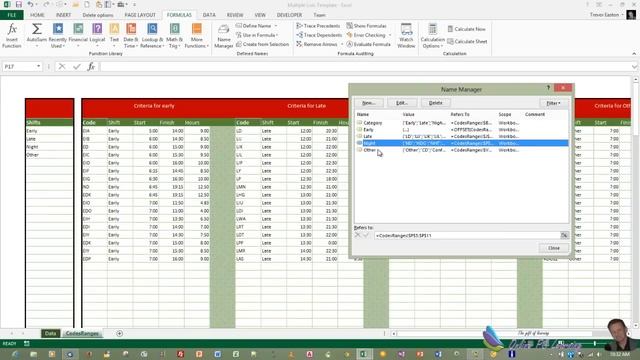Viewport: 640px width, 360px height.
Task: Select the Other name row
Action: (461, 150)
